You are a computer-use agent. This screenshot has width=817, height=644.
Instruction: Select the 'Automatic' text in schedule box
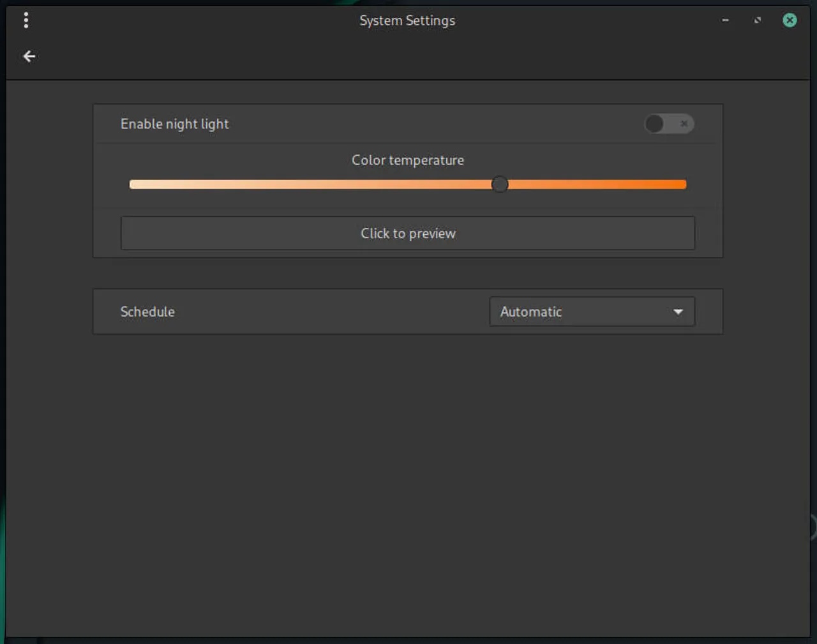point(530,312)
